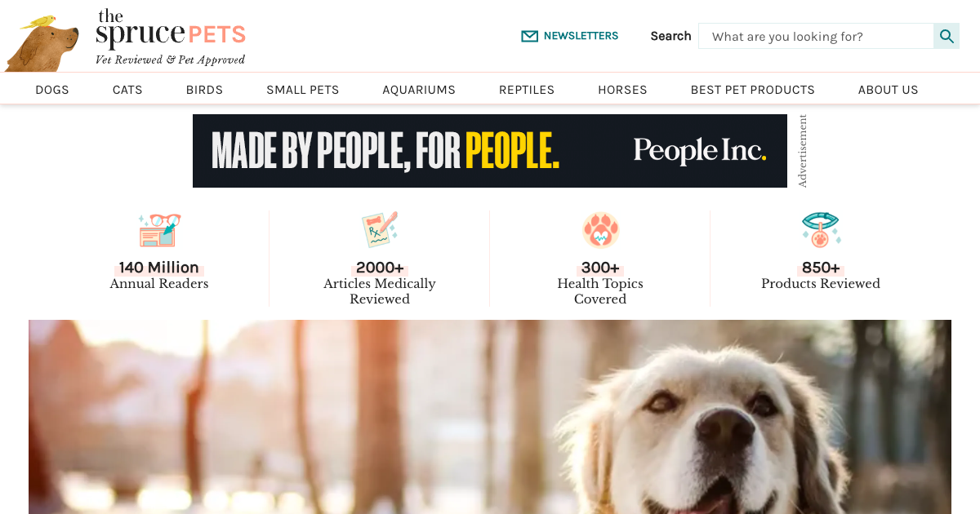Click the prescription clipboard icon
The height and width of the screenshot is (514, 980).
click(x=380, y=230)
